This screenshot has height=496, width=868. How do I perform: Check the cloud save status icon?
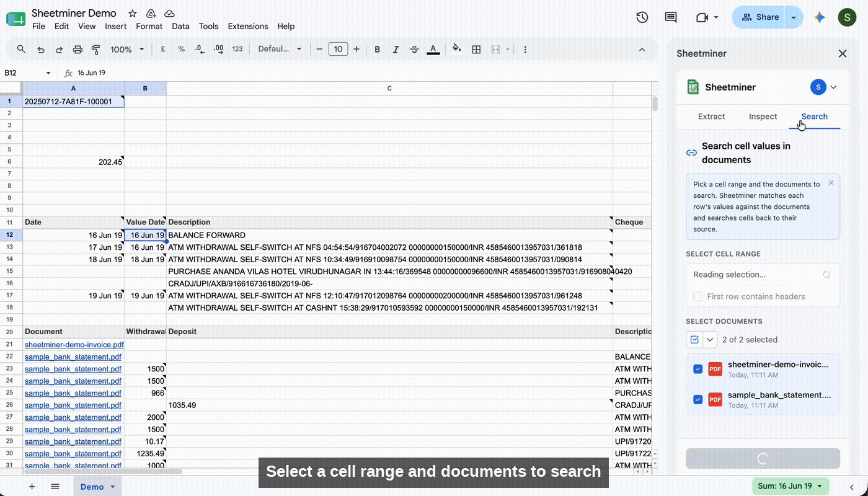pyautogui.click(x=169, y=14)
